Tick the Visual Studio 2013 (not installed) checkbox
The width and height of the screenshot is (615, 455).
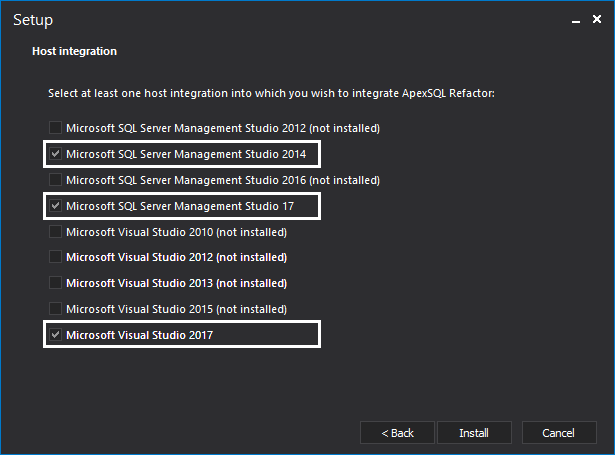55,282
